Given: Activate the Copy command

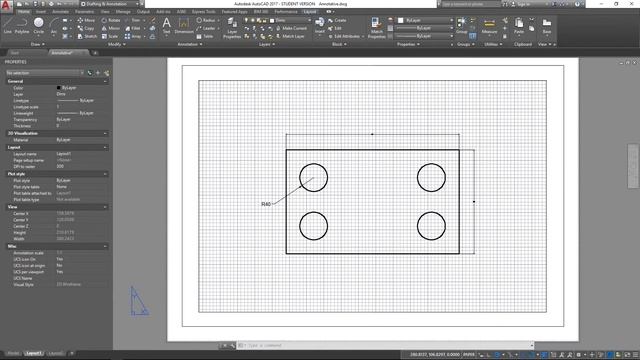Looking at the screenshot, I should tap(86, 28).
